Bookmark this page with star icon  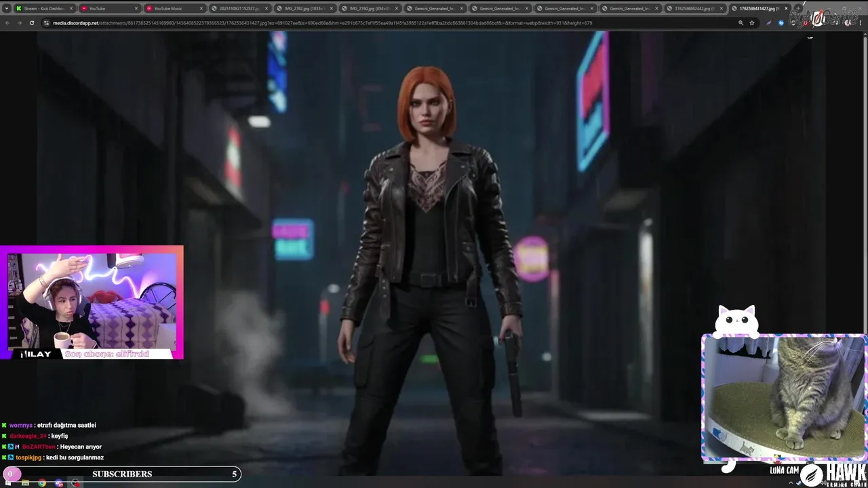(x=751, y=22)
